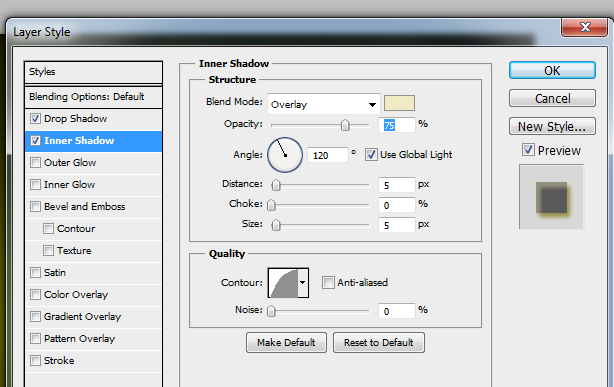Enable the Stroke checkbox

[35, 360]
